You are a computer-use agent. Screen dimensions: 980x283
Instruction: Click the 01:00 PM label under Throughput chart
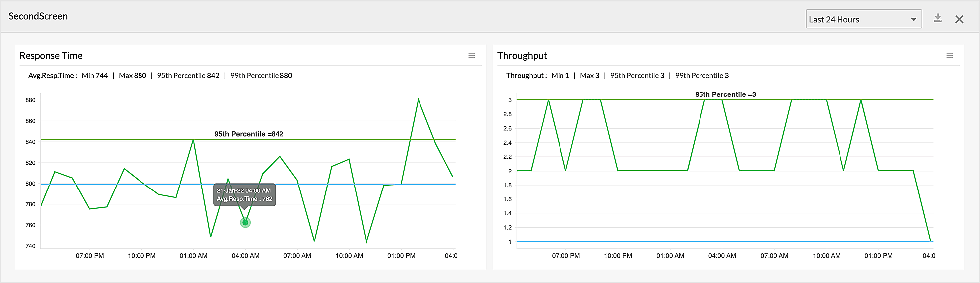coord(878,256)
